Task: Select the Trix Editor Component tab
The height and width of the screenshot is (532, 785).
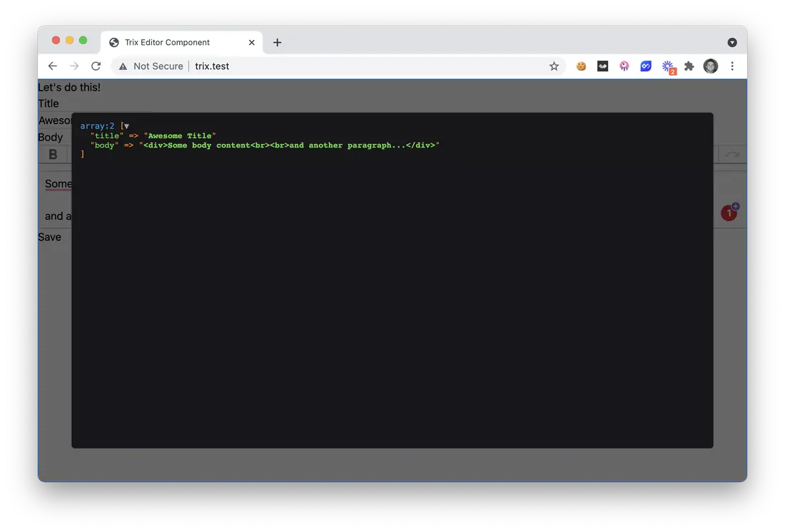Action: (181, 43)
